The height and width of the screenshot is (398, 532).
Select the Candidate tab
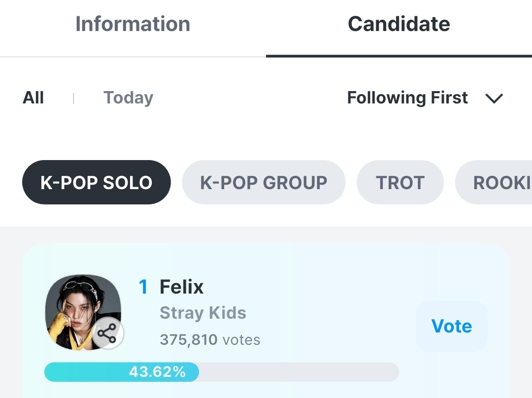coord(399,25)
